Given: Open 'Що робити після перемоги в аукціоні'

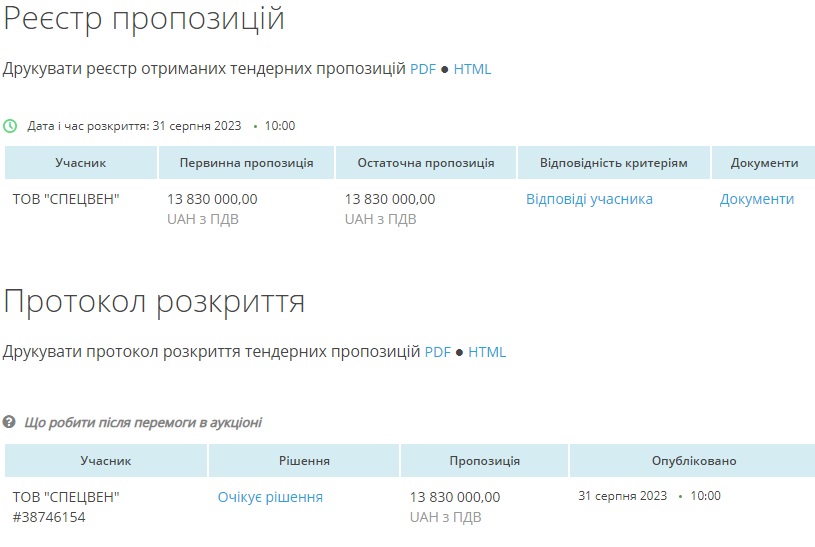Looking at the screenshot, I should (x=142, y=423).
